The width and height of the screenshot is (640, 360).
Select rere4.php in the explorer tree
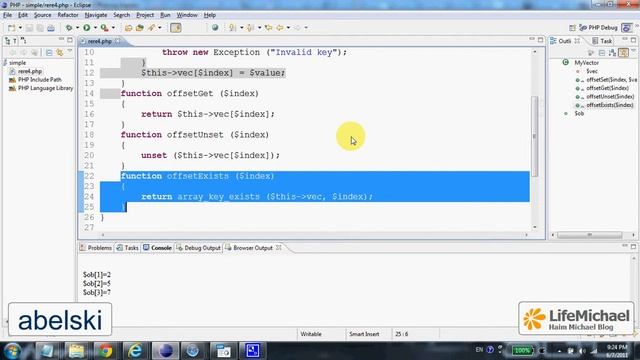click(30, 71)
